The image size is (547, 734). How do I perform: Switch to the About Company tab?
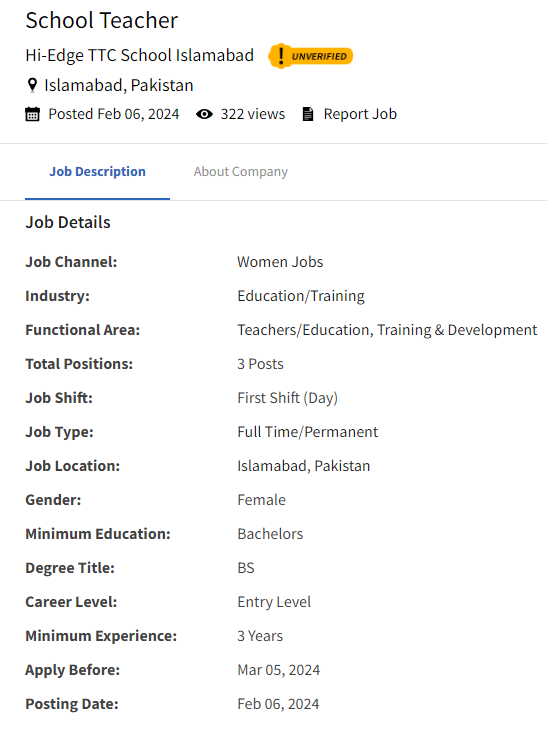tap(241, 171)
